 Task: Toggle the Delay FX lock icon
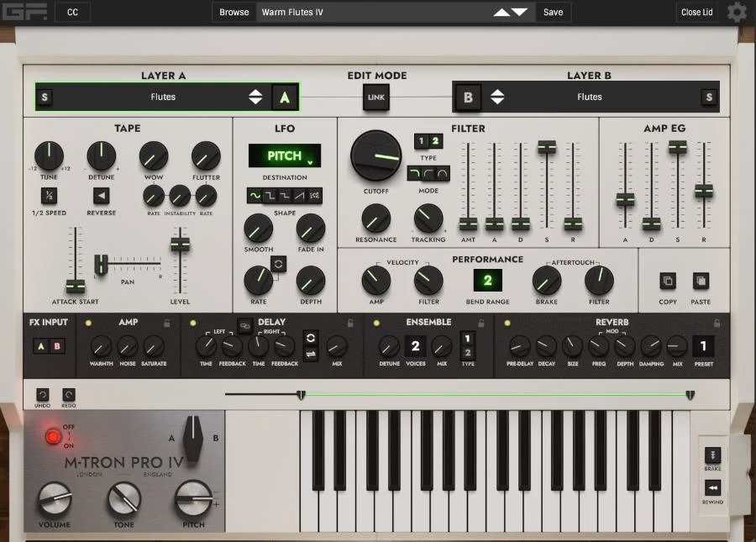[350, 323]
